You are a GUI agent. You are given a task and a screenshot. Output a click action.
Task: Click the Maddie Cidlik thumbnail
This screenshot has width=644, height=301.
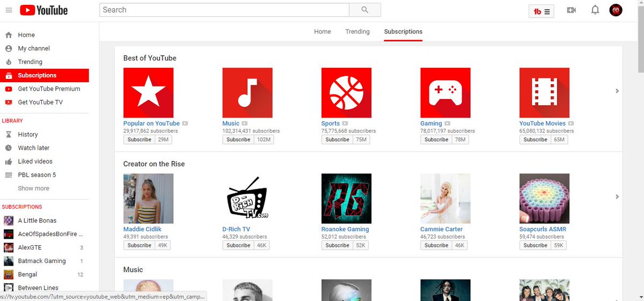148,199
